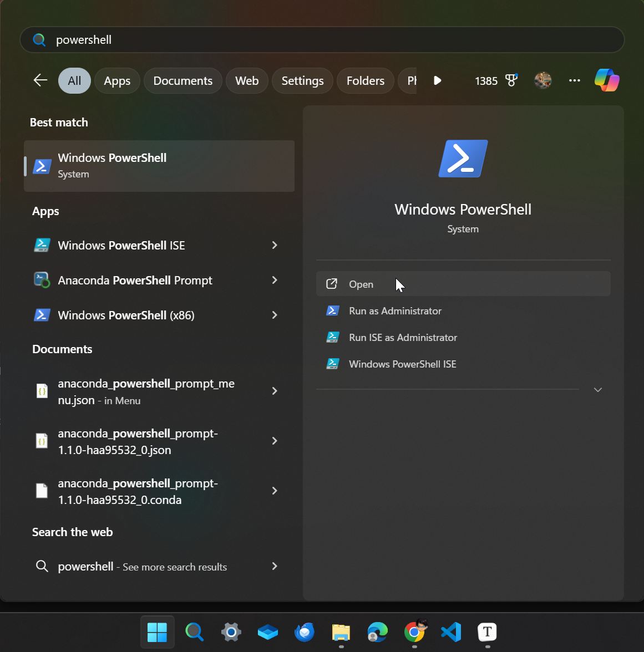Viewport: 644px width, 652px height.
Task: Open the blue layered box taskbar app
Action: pos(268,632)
